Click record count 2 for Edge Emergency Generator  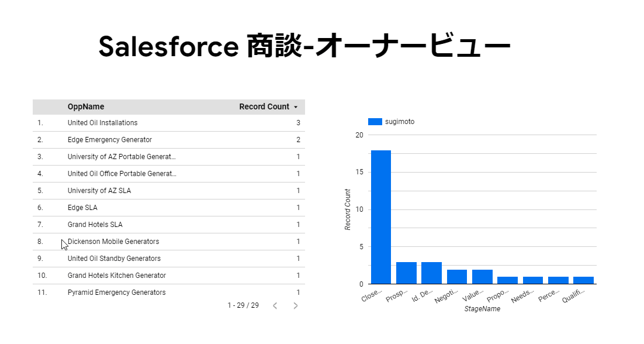(298, 140)
